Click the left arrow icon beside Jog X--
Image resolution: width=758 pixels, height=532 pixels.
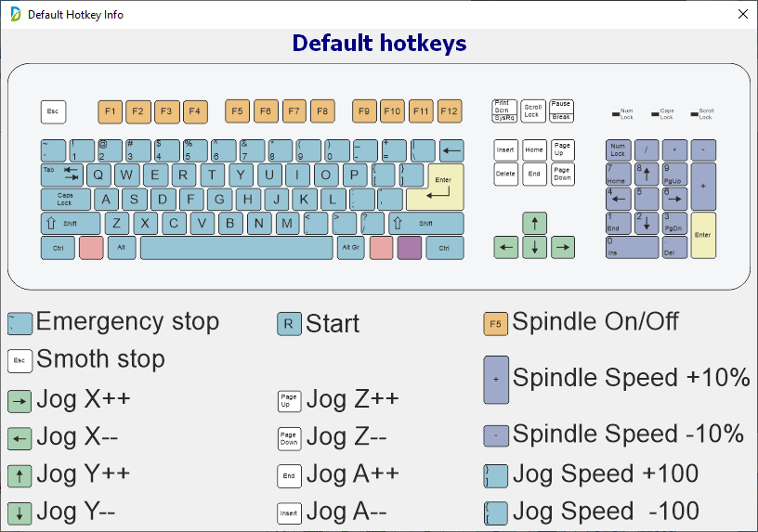pyautogui.click(x=20, y=439)
